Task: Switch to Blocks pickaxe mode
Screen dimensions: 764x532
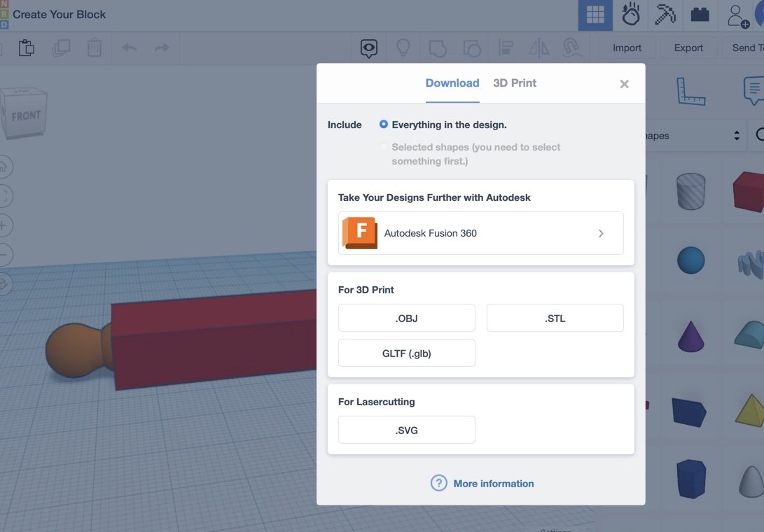Action: [x=665, y=15]
